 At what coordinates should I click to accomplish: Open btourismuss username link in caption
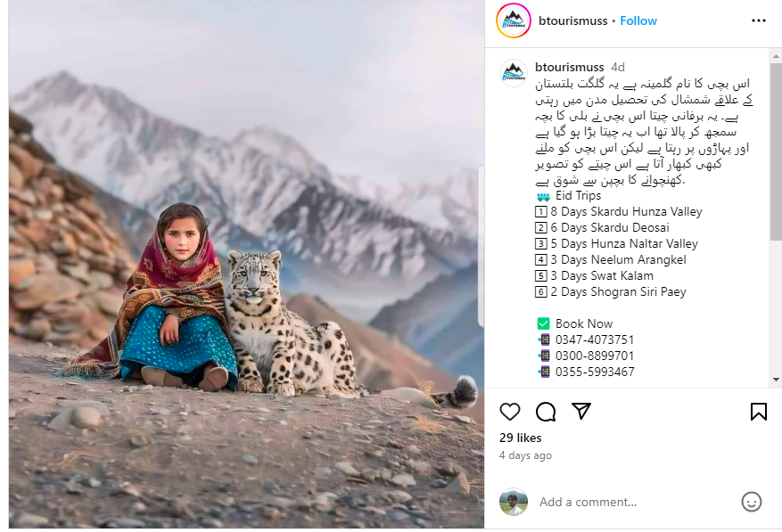pos(569,67)
